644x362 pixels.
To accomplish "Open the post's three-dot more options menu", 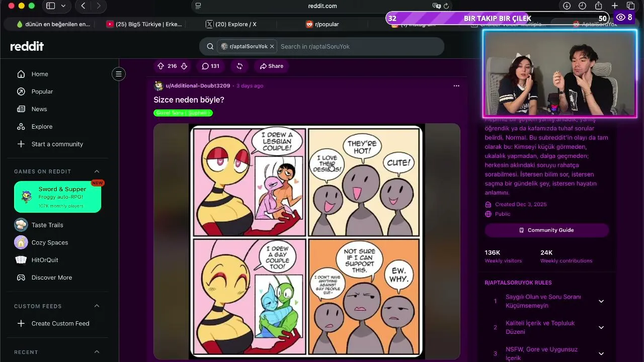I will click(456, 86).
